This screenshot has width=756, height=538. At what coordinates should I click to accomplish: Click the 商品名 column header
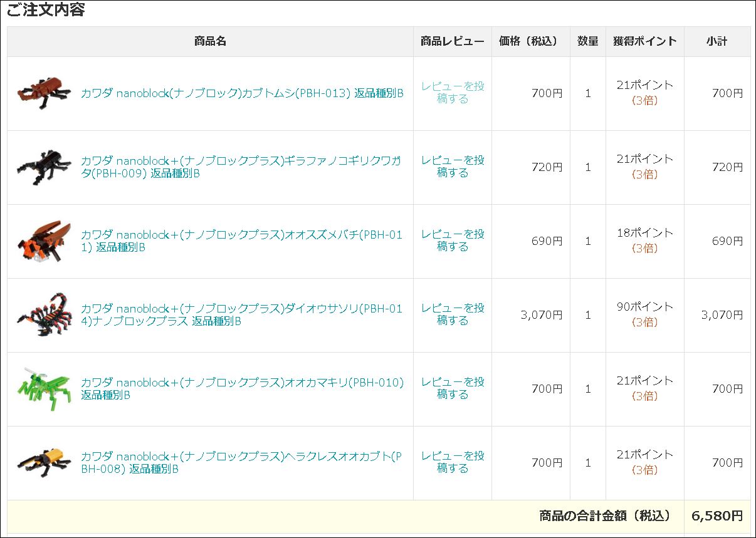[x=210, y=41]
